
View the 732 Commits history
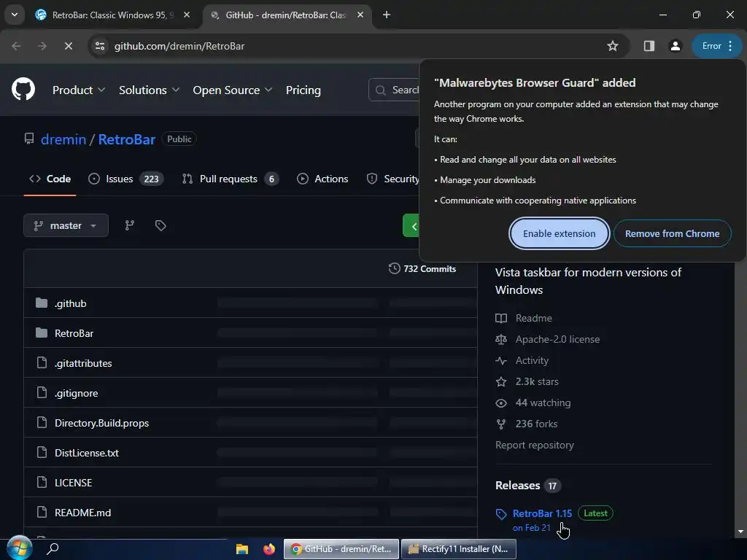422,268
